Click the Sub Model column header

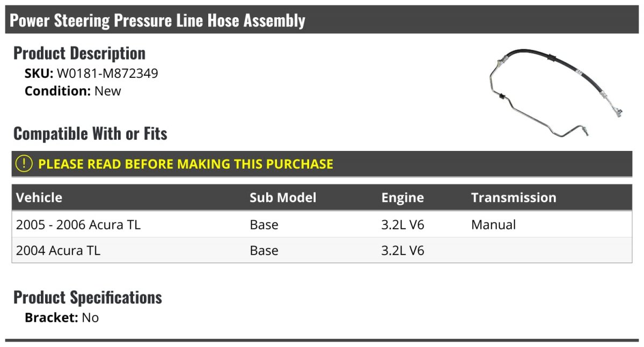[x=283, y=198]
